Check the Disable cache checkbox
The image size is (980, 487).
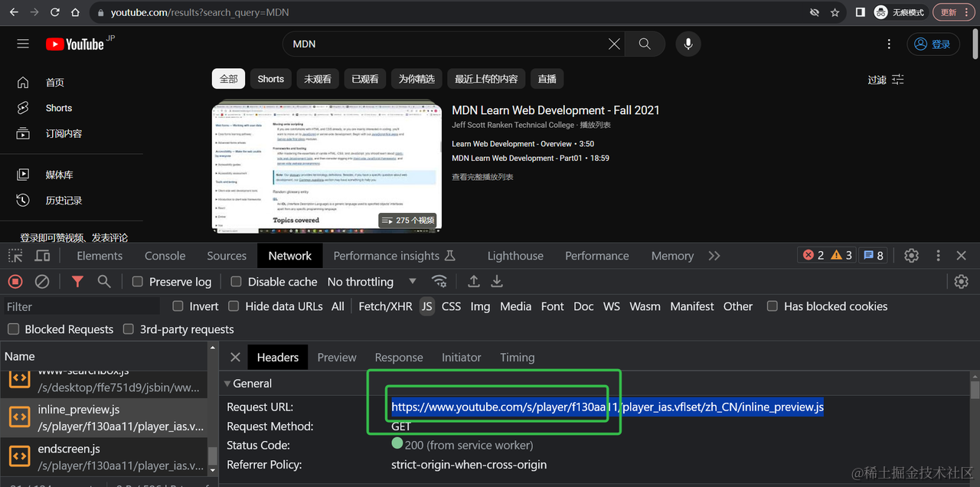pyautogui.click(x=237, y=282)
